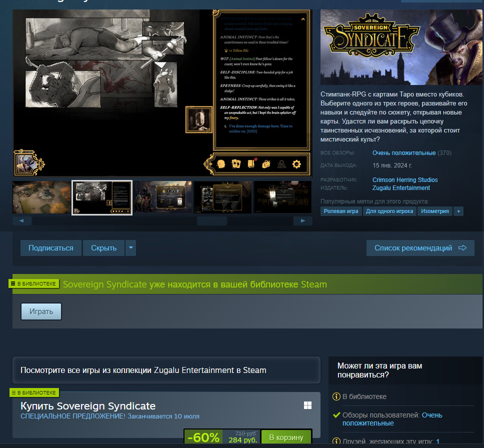
Task: Click the 284 руб. discounted price
Action: tap(242, 440)
